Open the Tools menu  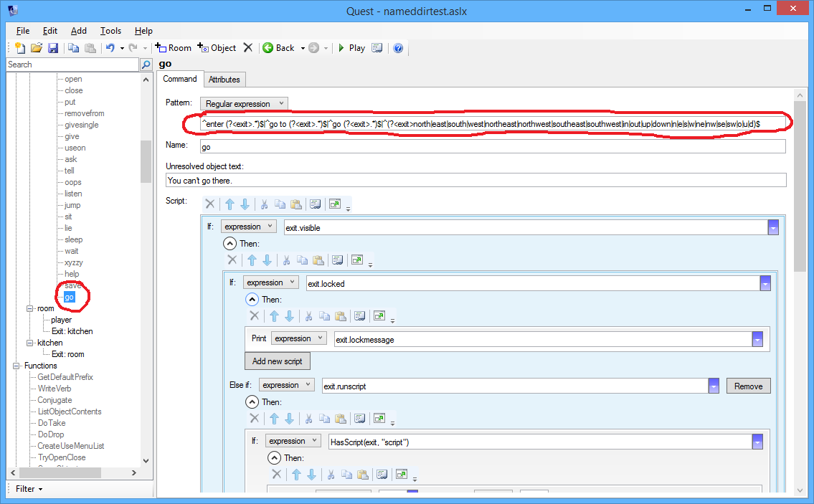tap(110, 31)
